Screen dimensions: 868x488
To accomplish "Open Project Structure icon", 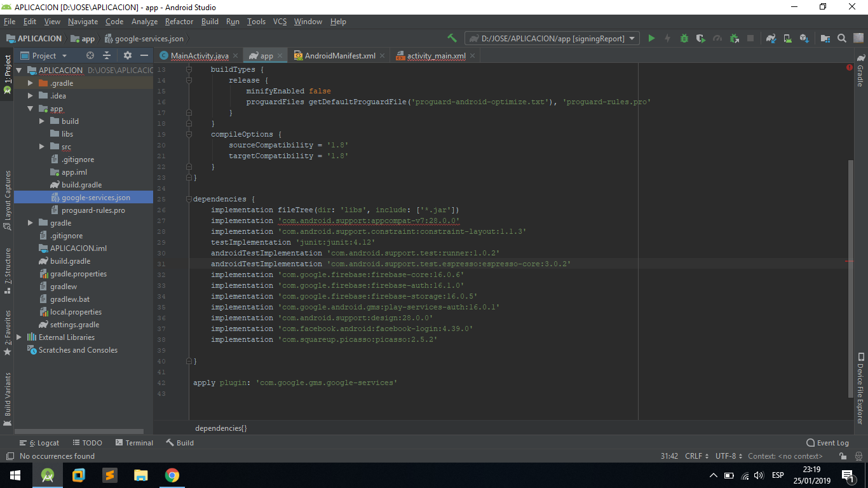I will click(x=825, y=38).
